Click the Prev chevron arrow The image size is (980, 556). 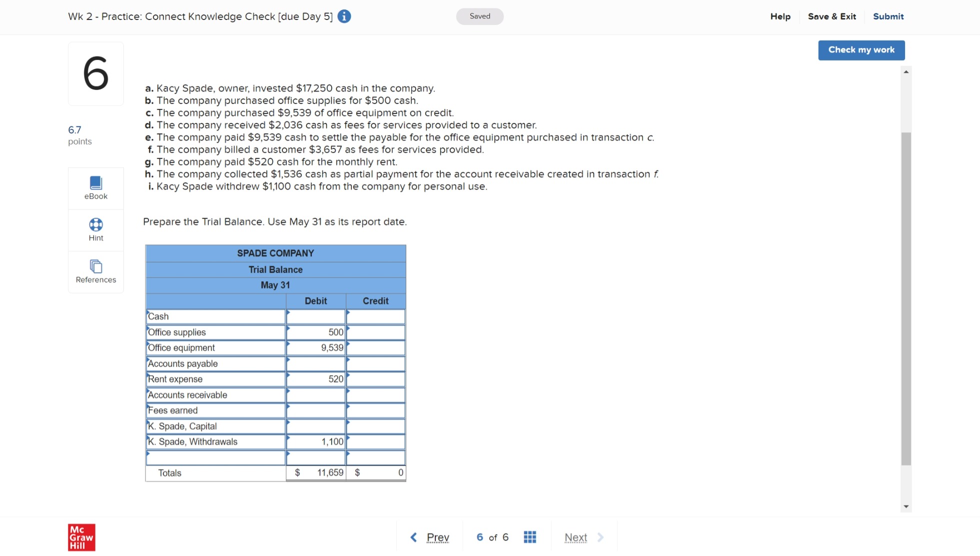(x=413, y=537)
